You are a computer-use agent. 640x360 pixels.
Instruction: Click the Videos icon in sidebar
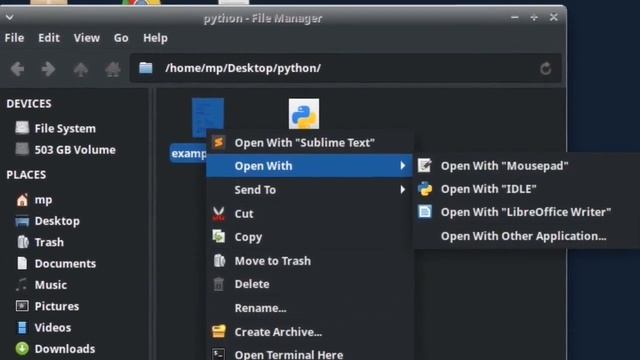click(x=22, y=327)
